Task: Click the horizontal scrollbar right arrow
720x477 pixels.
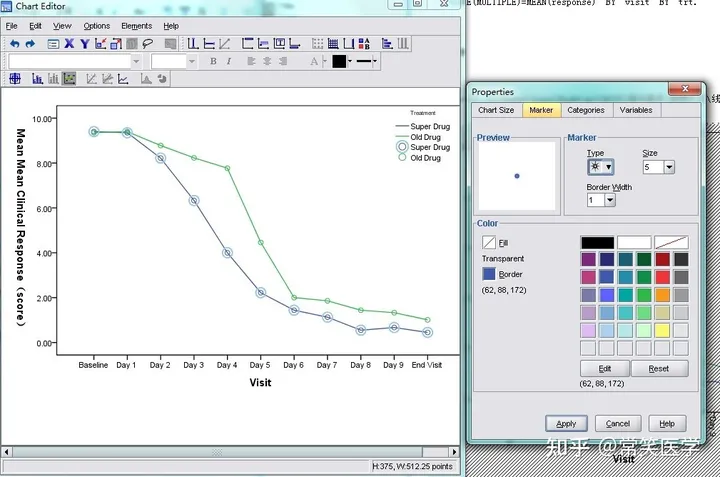Action: pos(454,452)
